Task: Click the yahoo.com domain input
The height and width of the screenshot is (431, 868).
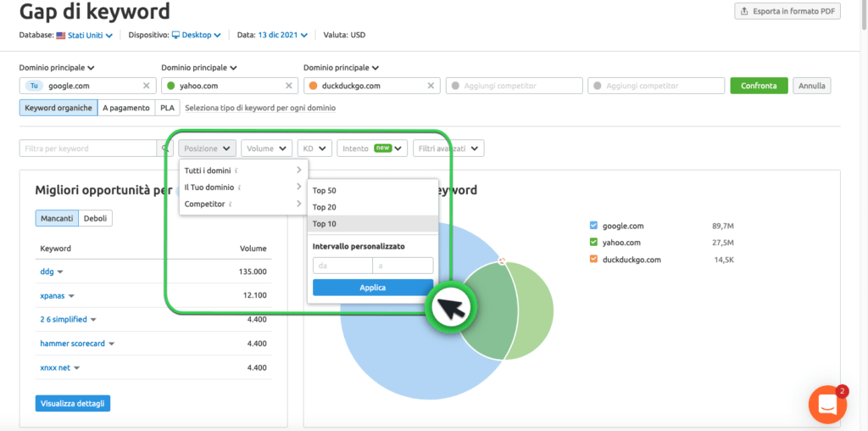Action: point(230,86)
